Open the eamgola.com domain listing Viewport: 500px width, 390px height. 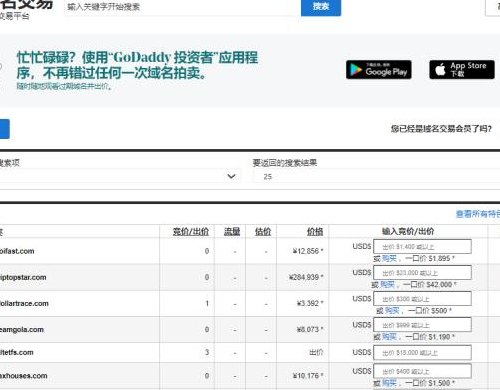pyautogui.click(x=22, y=329)
